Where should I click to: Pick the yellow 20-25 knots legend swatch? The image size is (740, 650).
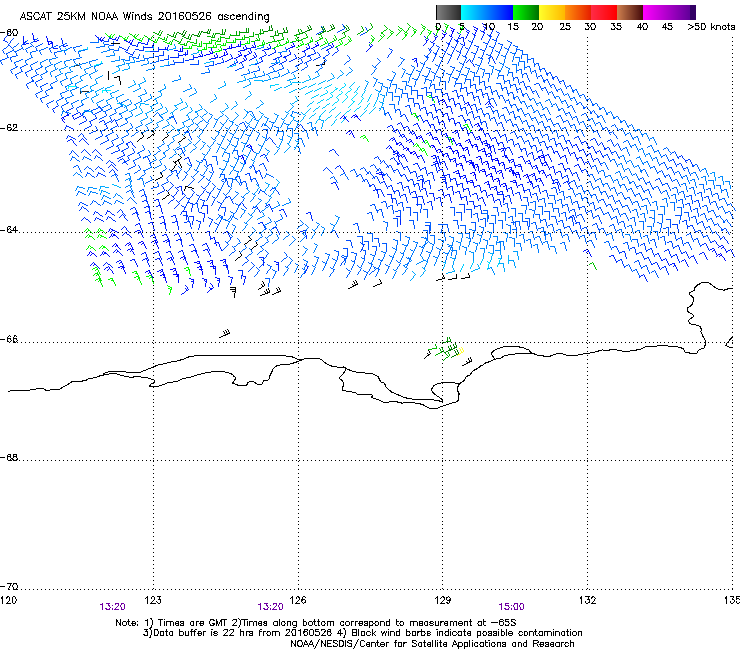click(552, 12)
